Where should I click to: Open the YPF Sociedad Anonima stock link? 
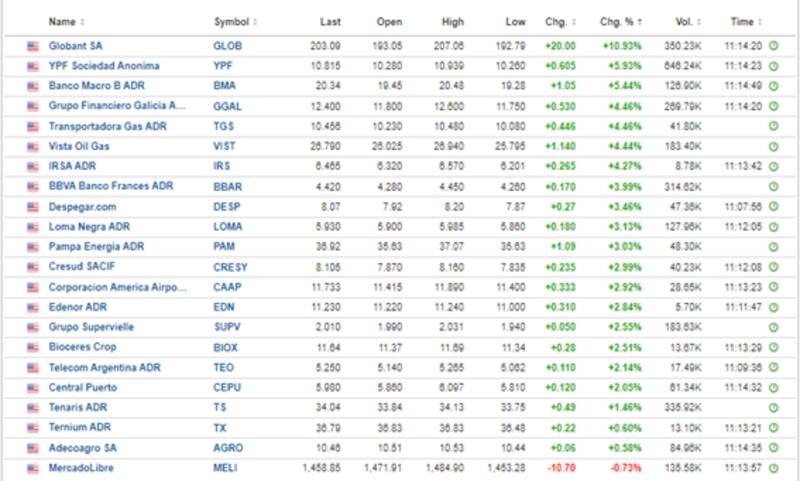coord(104,66)
